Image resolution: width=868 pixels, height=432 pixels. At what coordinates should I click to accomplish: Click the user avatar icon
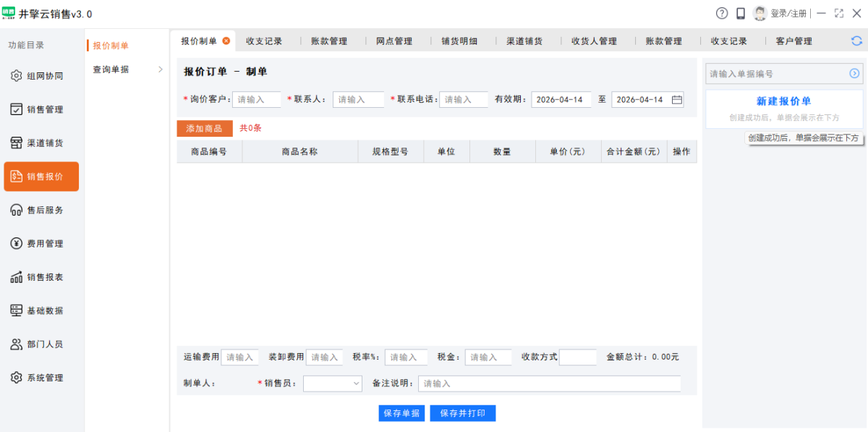[x=759, y=14]
